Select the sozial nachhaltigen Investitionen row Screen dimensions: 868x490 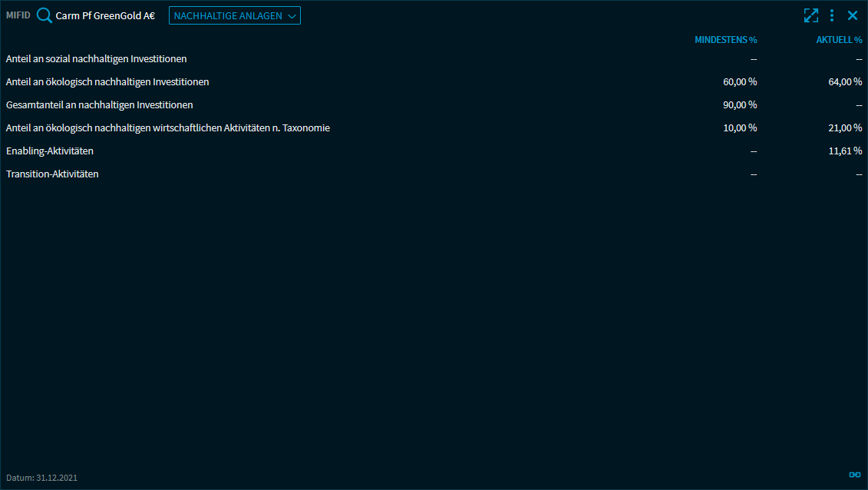pos(97,59)
